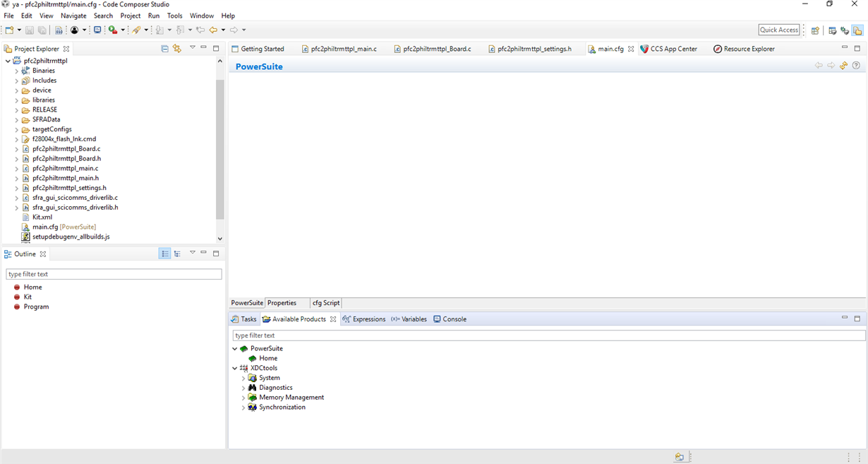
Task: Switch to the Variables view tab
Action: [x=409, y=319]
